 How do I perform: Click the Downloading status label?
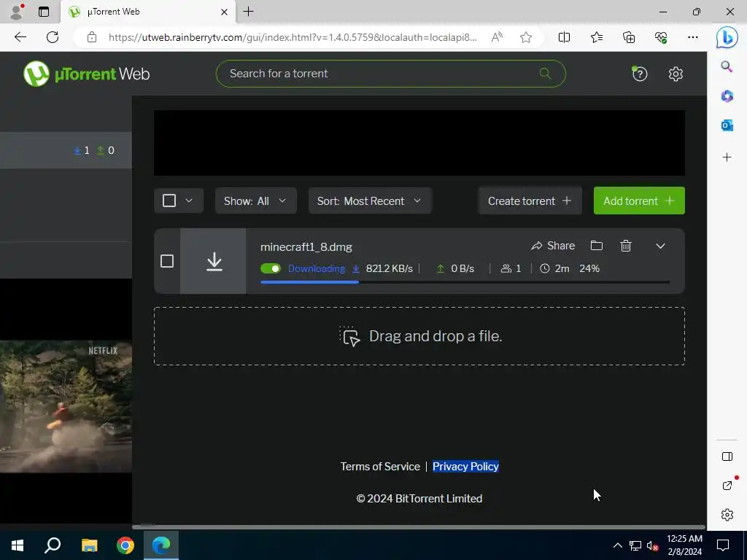tap(317, 268)
